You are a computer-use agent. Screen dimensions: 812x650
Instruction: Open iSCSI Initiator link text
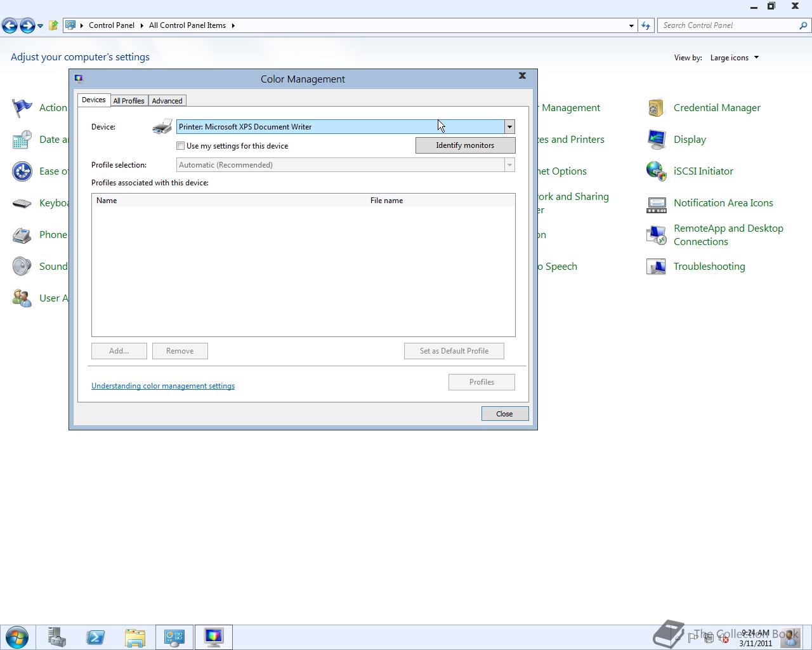pos(703,171)
